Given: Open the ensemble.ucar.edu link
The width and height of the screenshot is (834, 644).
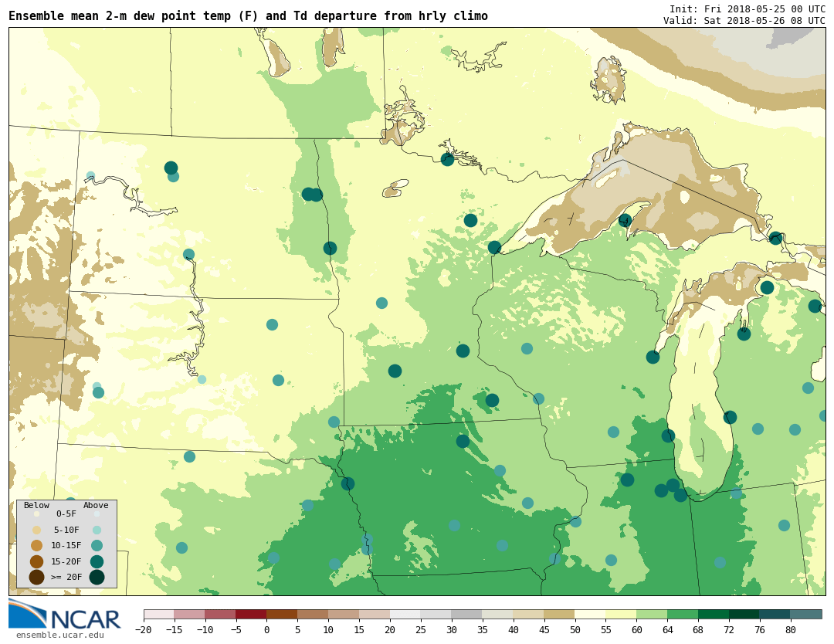Looking at the screenshot, I should 59,636.
